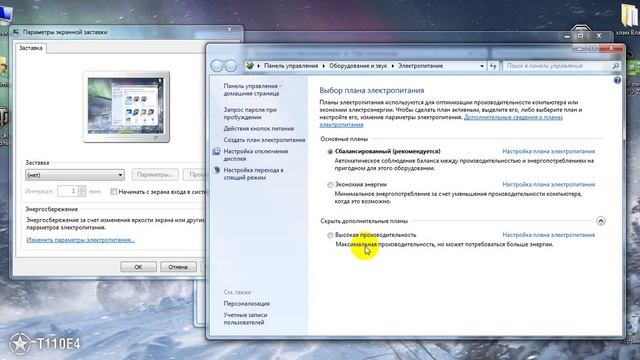Select the Экономия энергии power plan

click(x=330, y=185)
